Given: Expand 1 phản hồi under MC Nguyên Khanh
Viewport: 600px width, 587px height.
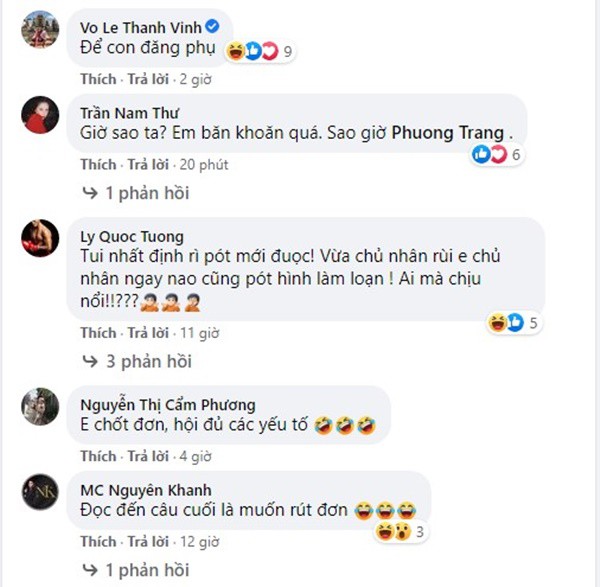Looking at the screenshot, I should tap(147, 570).
